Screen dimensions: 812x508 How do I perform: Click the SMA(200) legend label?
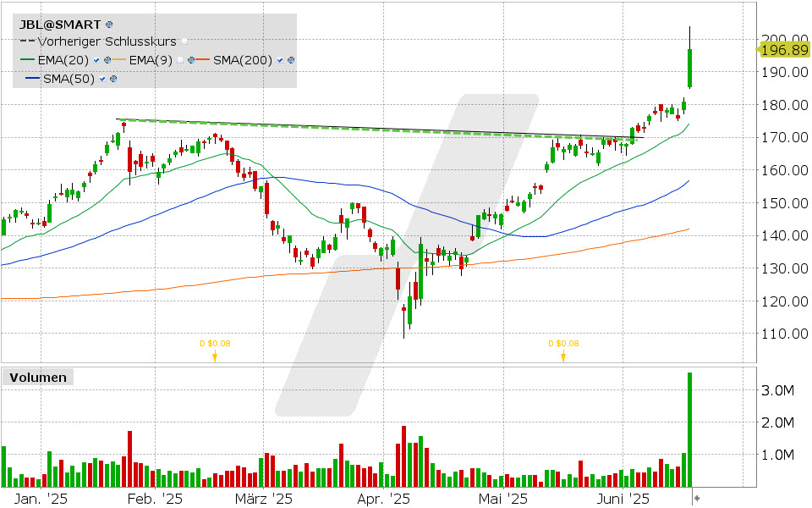[243, 60]
